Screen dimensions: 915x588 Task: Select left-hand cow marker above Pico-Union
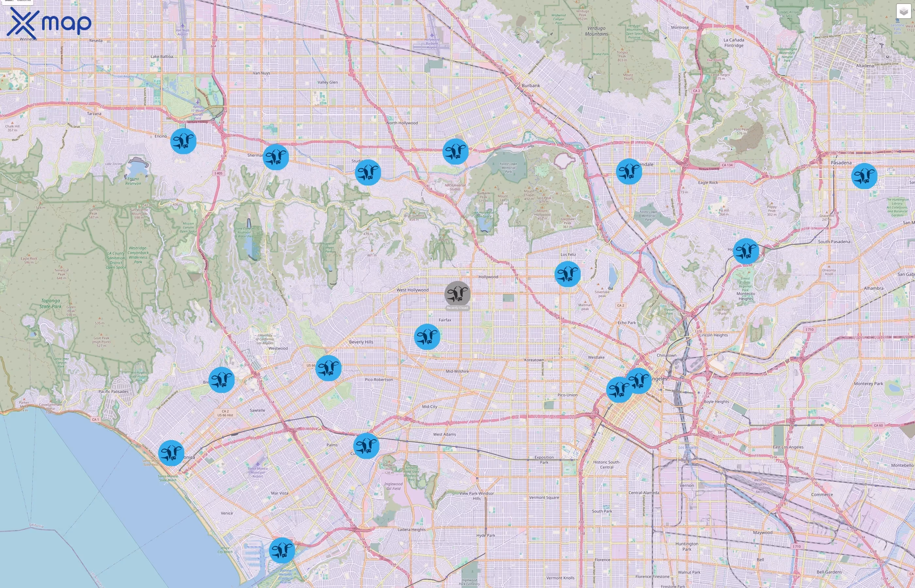point(619,389)
